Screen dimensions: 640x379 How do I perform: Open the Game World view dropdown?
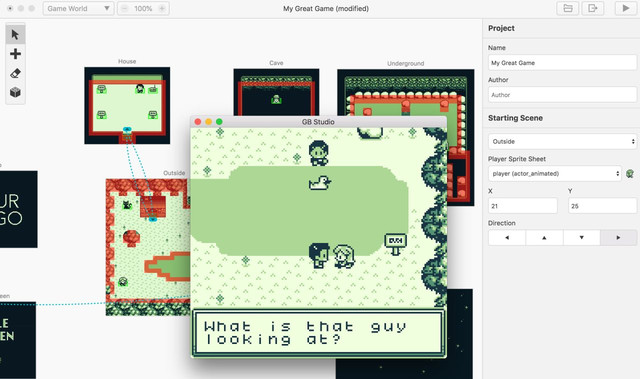point(78,8)
